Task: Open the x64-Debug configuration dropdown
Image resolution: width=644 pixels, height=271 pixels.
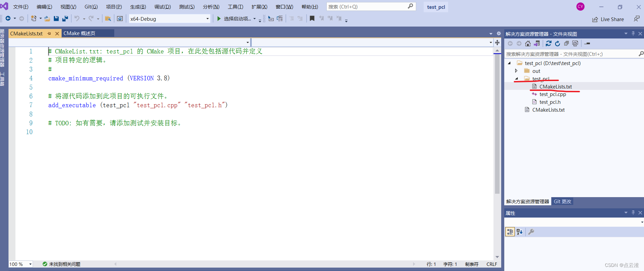Action: point(208,19)
